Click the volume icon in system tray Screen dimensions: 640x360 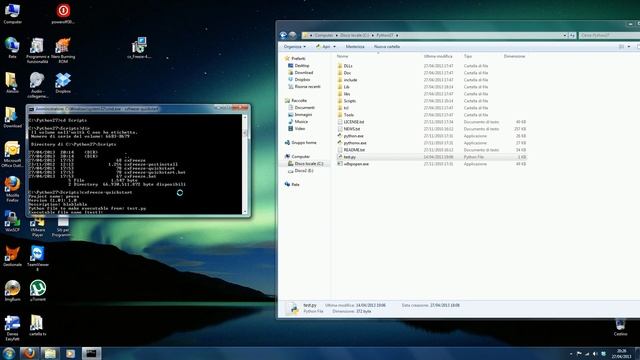(595, 354)
